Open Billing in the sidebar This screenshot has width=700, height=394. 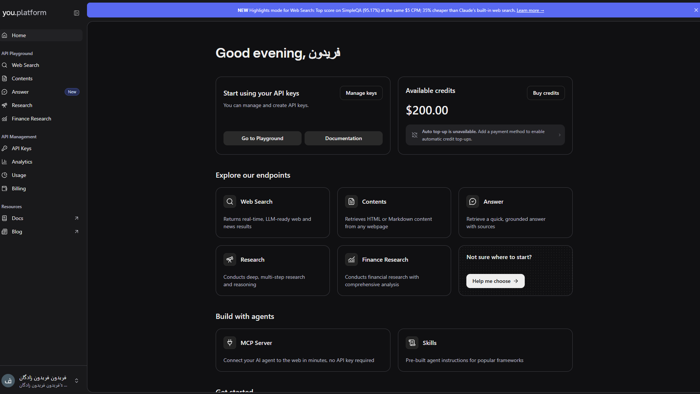(41, 188)
